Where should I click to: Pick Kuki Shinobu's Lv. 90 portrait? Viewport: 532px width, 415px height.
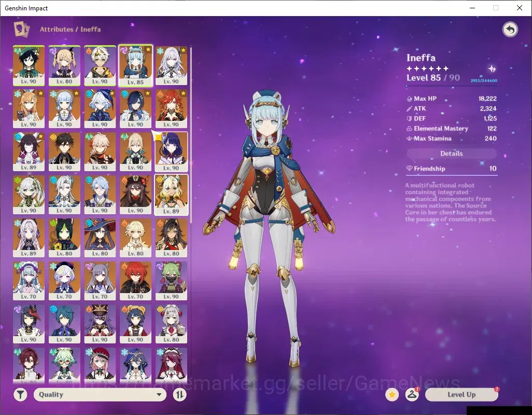point(171,281)
